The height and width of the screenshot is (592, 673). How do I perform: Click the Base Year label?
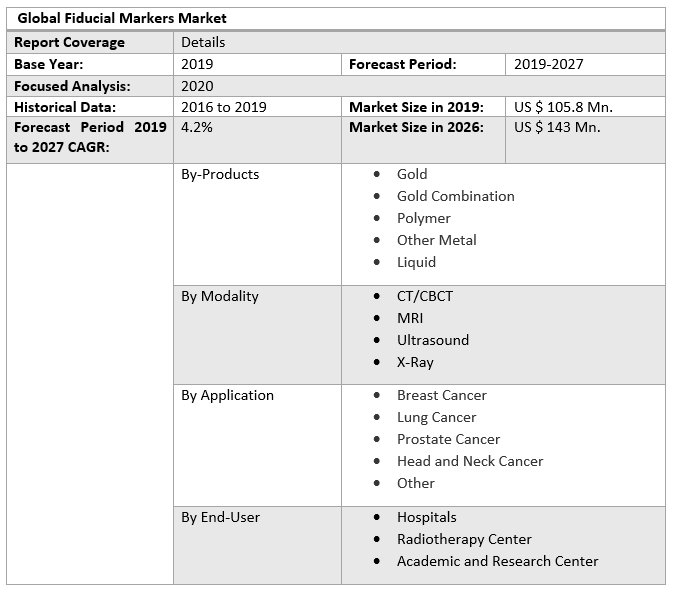[x=49, y=64]
